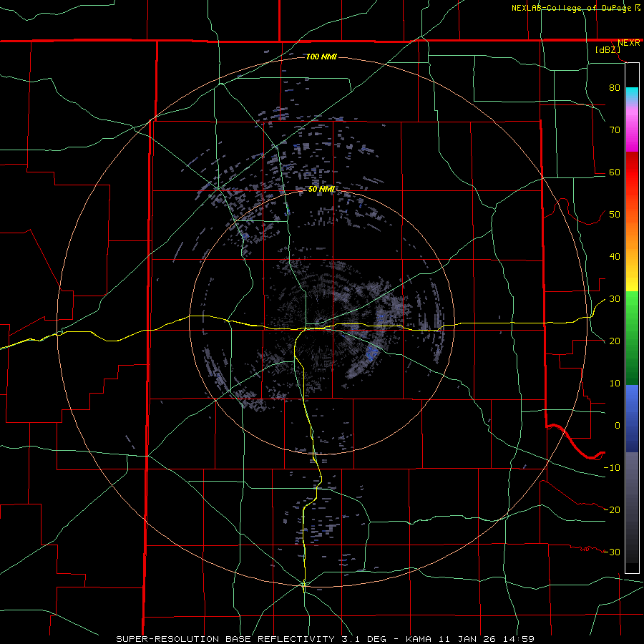The width and height of the screenshot is (644, 644).
Task: Click the 30 dBZ scale value
Action: (615, 299)
